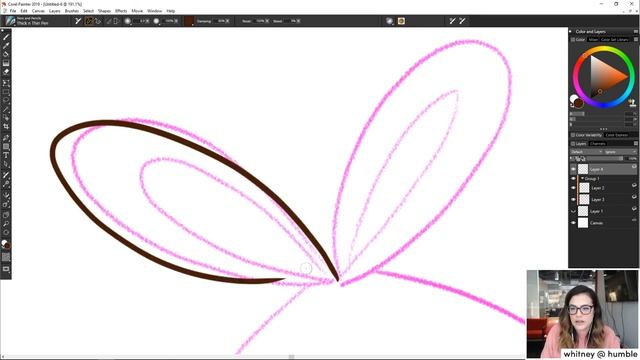Open the Layers menu
640x360 pixels.
coord(55,11)
